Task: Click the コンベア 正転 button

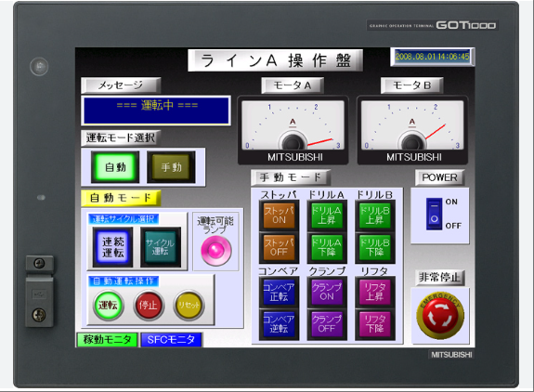Action: coord(279,293)
